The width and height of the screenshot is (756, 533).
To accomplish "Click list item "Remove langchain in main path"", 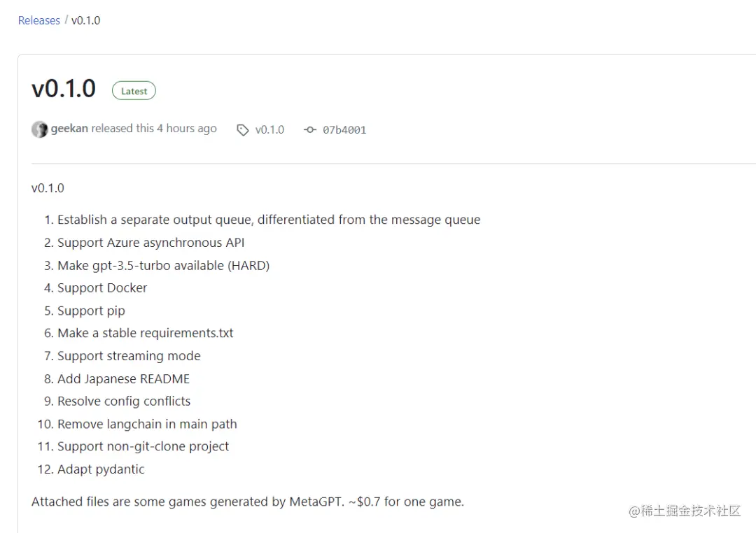I will tap(147, 424).
